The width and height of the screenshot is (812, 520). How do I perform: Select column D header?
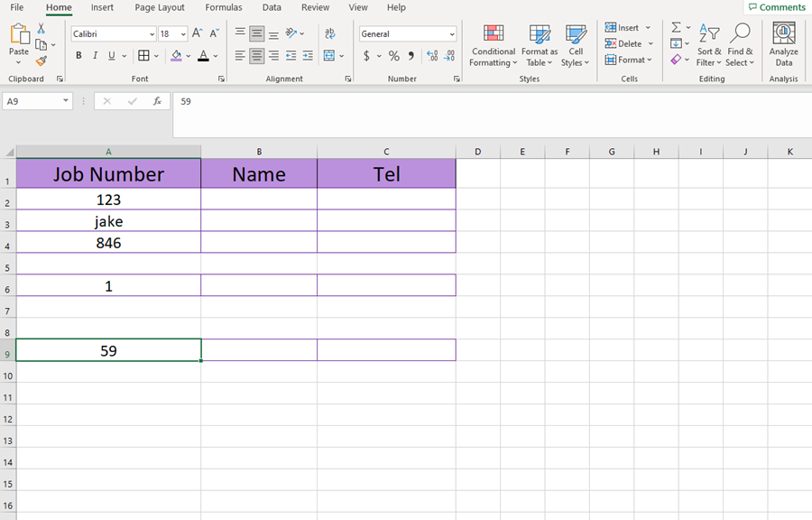pyautogui.click(x=477, y=152)
